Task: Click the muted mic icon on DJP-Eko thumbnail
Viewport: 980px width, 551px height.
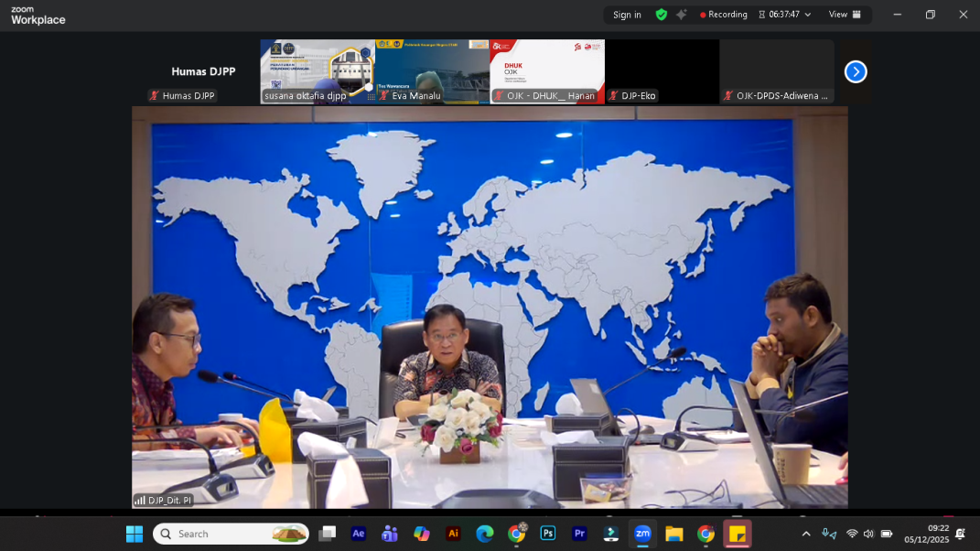Action: (615, 95)
